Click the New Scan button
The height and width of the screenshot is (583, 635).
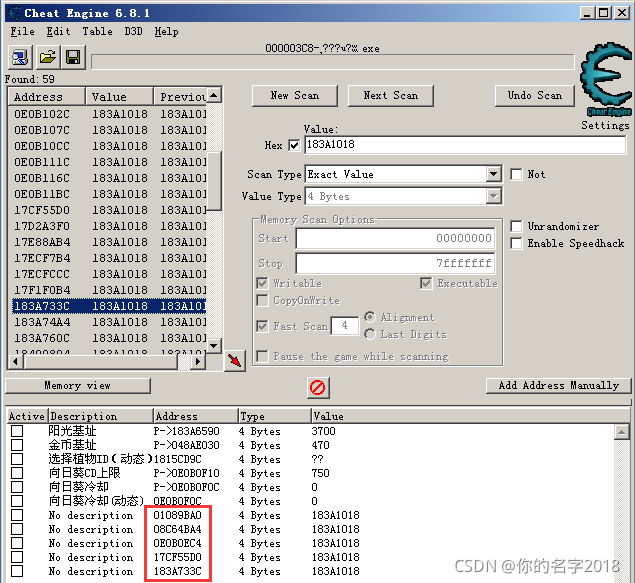pyautogui.click(x=295, y=96)
